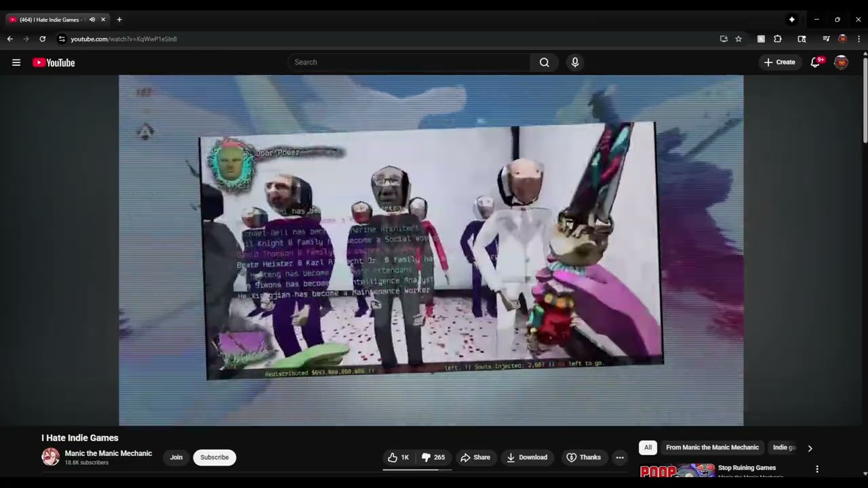Click the pinned extension icon beside bookmark star
Screen dimensions: 868x488
pyautogui.click(x=761, y=39)
